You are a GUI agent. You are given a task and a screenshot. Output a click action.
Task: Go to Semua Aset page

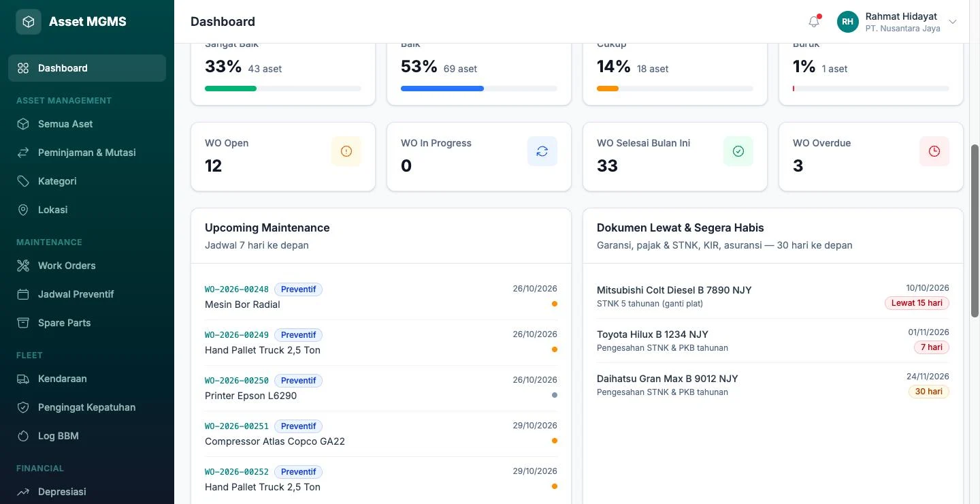(87, 124)
